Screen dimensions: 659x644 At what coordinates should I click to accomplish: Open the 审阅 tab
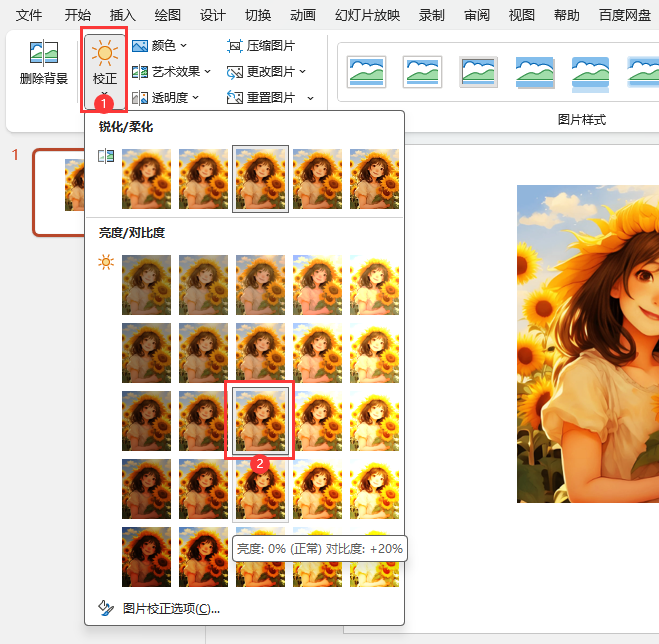tap(477, 16)
